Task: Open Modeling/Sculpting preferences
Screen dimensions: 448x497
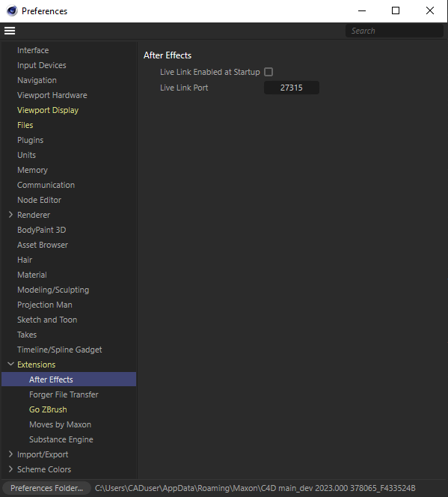Action: click(53, 290)
